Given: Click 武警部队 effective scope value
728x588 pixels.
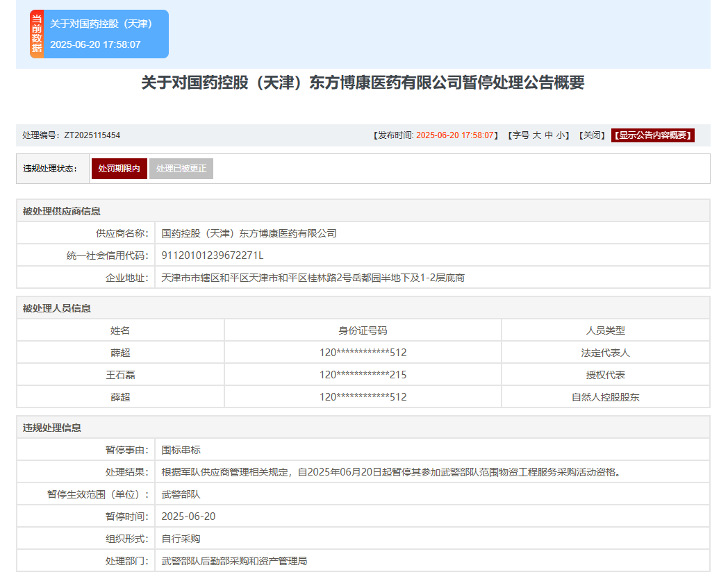Looking at the screenshot, I should click(x=181, y=495).
